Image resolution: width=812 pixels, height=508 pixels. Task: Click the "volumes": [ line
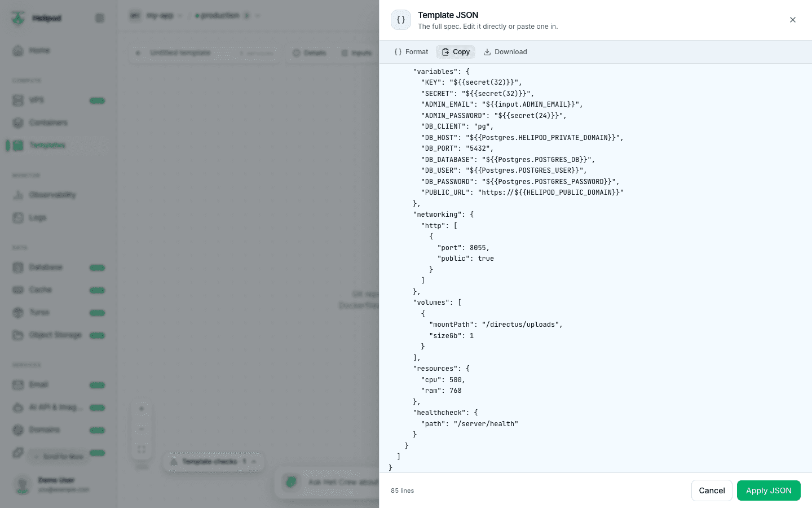(437, 303)
